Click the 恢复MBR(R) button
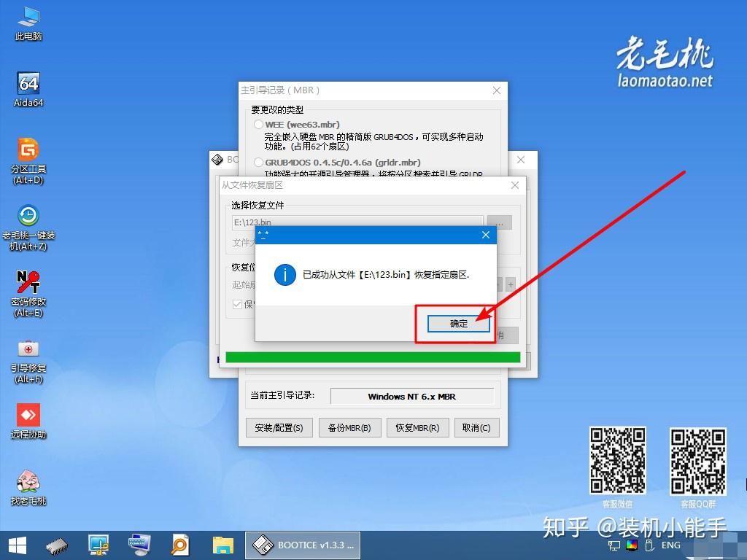 [x=417, y=427]
